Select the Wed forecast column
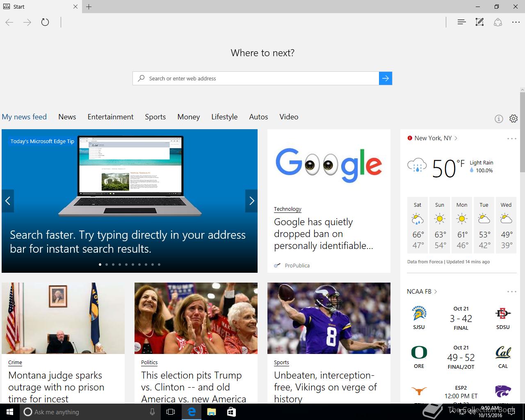Screen dimensions: 525x420 point(506,225)
